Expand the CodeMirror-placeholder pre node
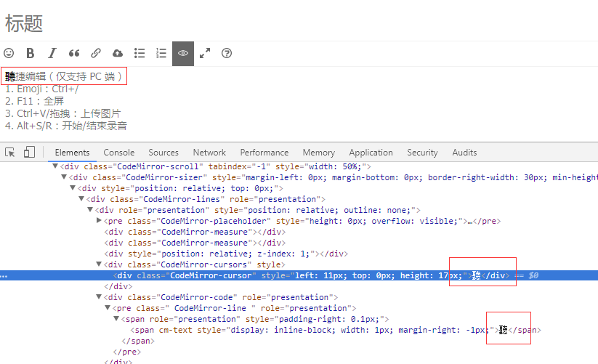The width and height of the screenshot is (598, 364). pos(99,220)
